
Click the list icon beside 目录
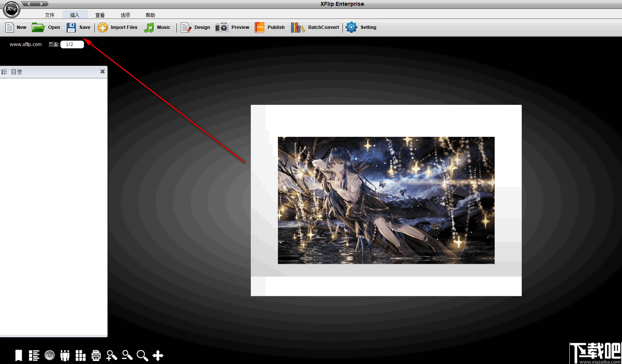(x=4, y=72)
